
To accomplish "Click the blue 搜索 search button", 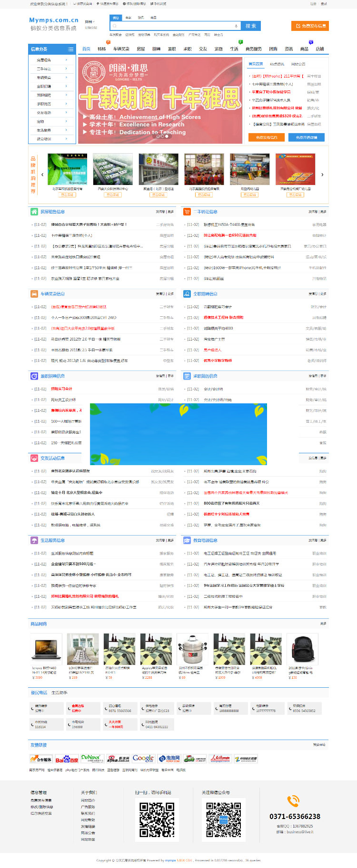I will coord(251,26).
